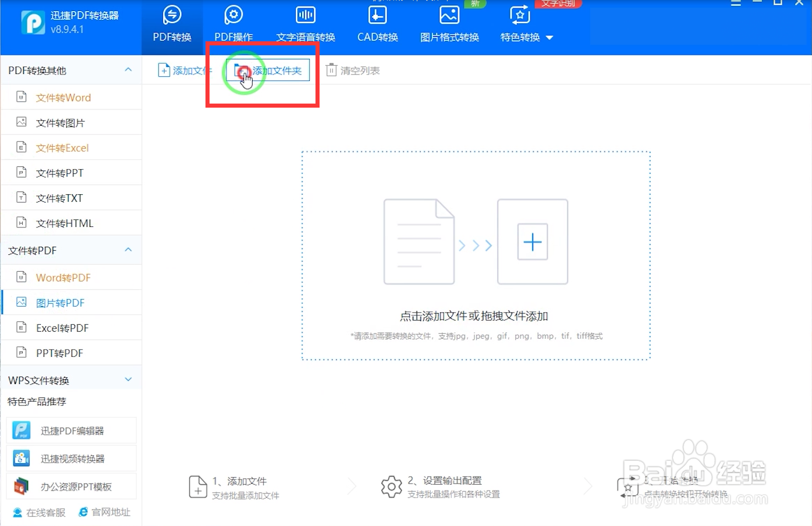Select 文件转图片 in the sidebar
Image resolution: width=812 pixels, height=526 pixels.
tap(71, 122)
